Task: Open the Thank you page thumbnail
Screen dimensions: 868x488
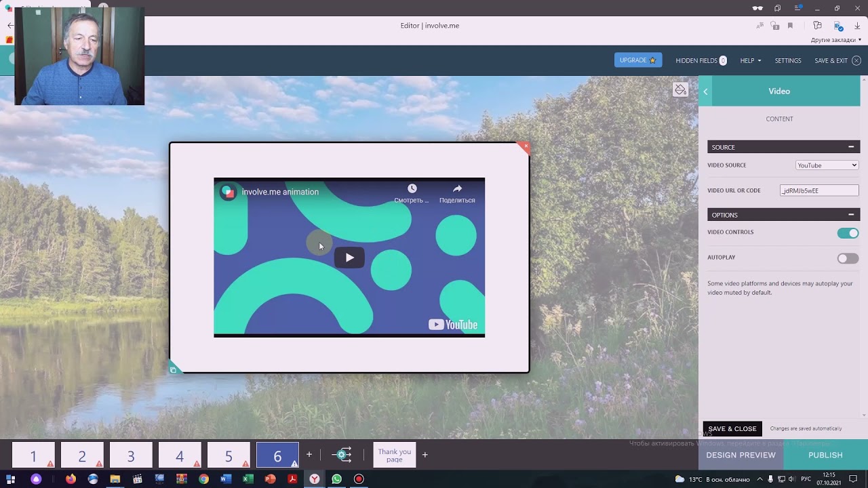Action: click(395, 455)
